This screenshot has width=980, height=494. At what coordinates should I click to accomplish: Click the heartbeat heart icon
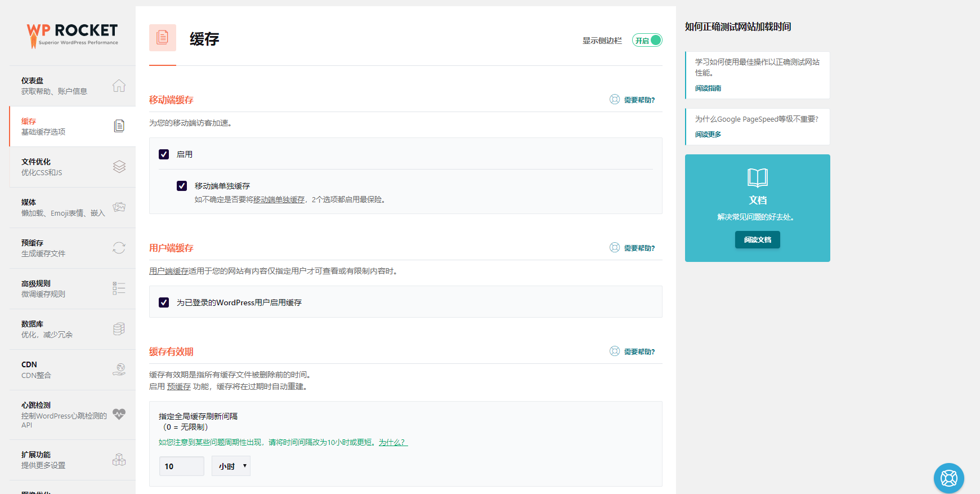119,414
